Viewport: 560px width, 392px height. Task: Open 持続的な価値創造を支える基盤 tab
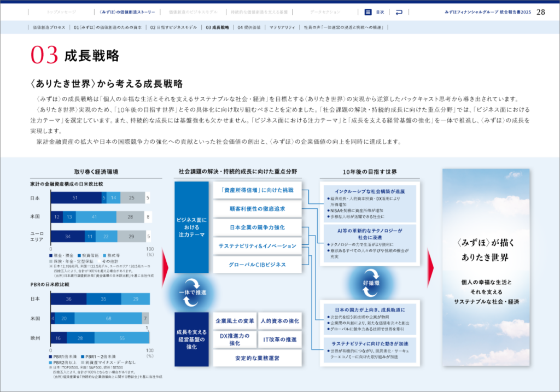259,11
